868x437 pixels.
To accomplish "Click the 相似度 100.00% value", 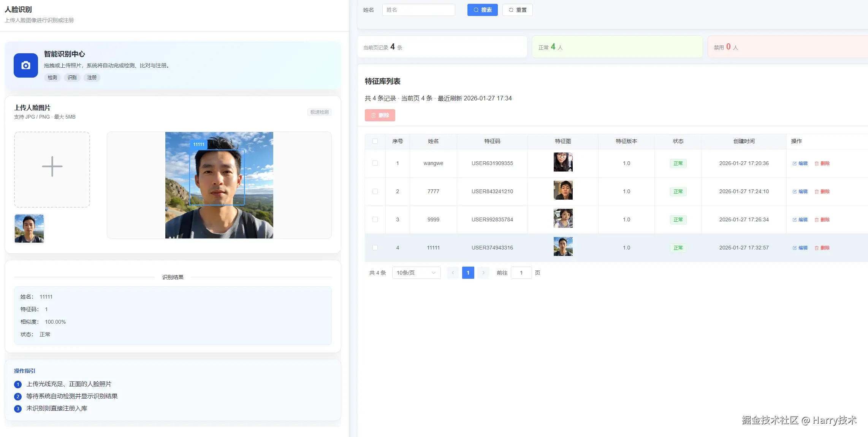I will [55, 322].
